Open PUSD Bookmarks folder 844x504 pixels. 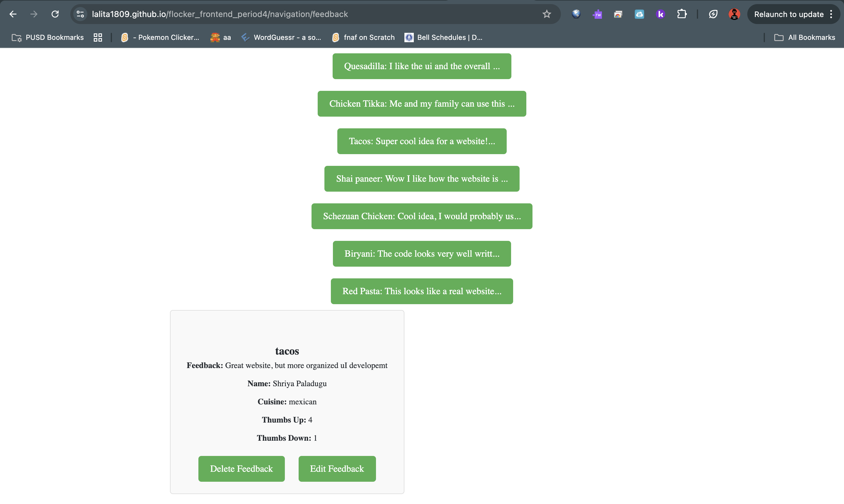(x=47, y=37)
